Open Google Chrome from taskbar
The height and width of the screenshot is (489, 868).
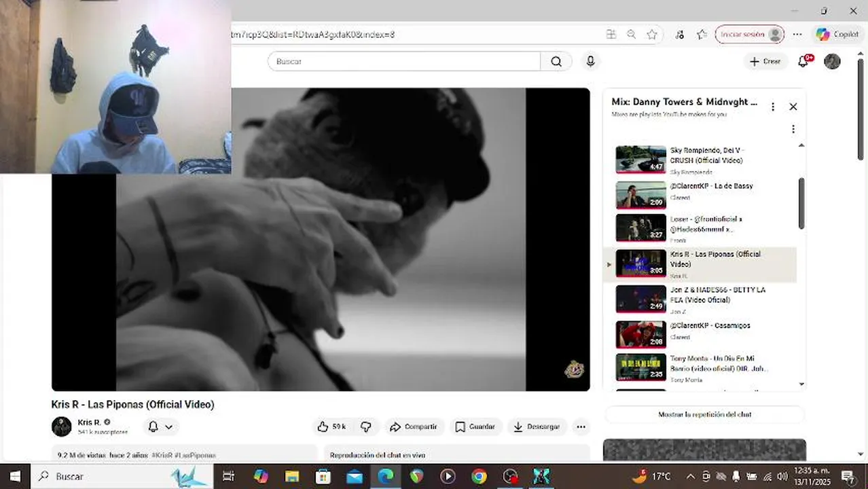(x=479, y=477)
